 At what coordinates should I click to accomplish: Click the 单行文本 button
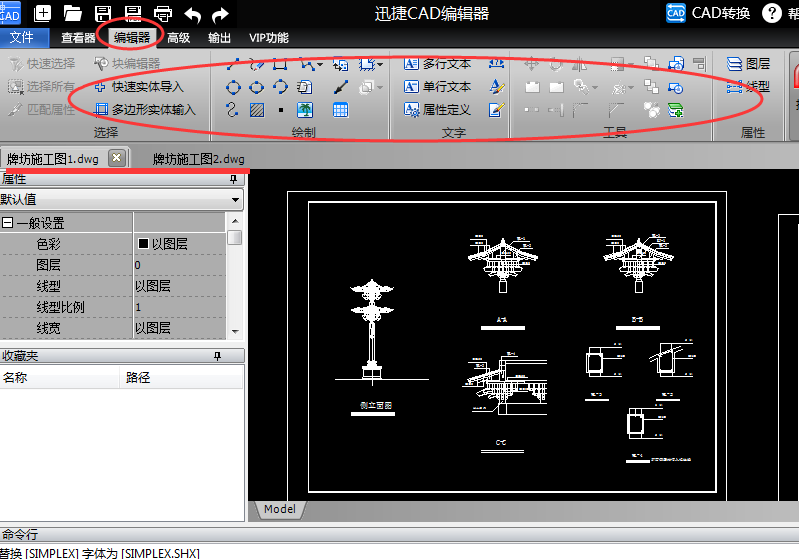pos(437,87)
